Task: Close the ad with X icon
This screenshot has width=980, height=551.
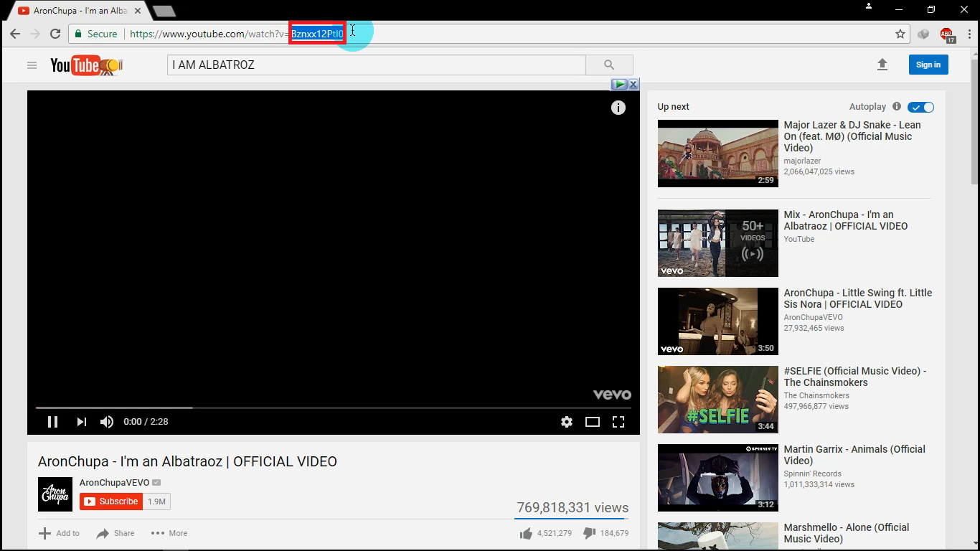Action: pyautogui.click(x=633, y=84)
